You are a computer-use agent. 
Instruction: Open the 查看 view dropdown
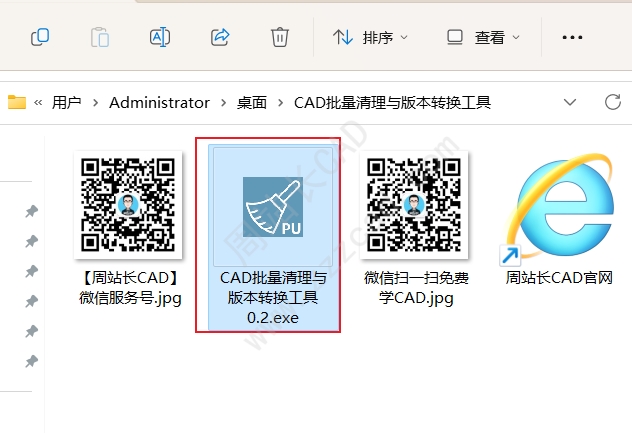483,37
